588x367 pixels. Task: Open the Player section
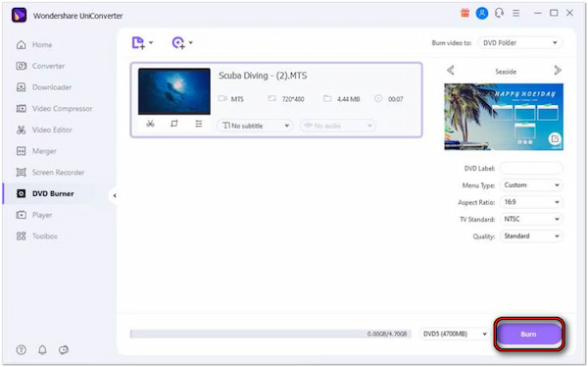pos(34,215)
